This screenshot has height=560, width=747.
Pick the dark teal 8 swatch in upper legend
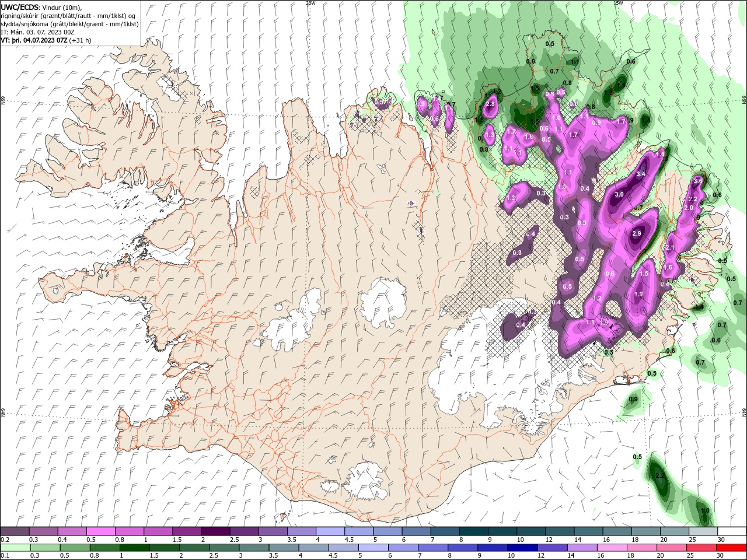(x=473, y=531)
